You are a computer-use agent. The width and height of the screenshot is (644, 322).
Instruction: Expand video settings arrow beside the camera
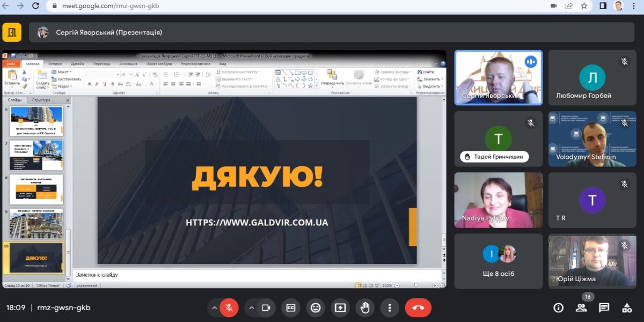[251, 308]
